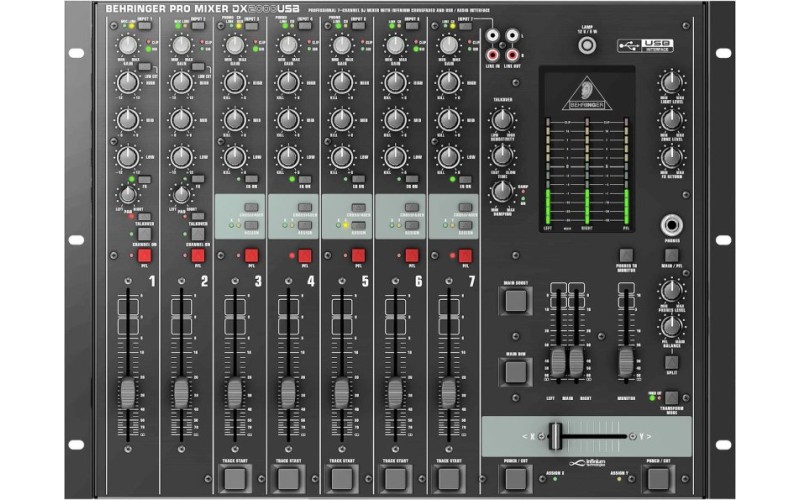Click the X-Y crossfader handle
The width and height of the screenshot is (800, 500).
(555, 436)
